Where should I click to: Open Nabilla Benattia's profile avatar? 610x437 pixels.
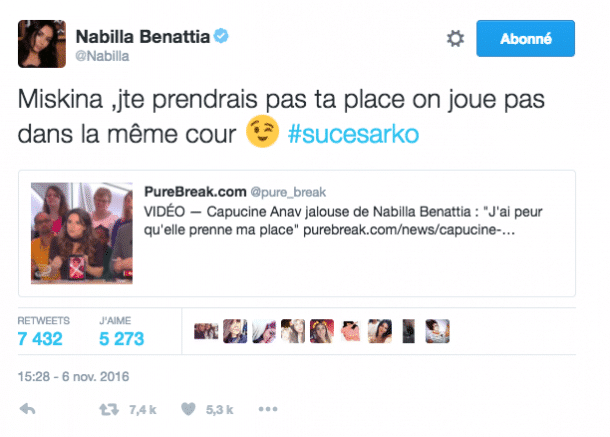point(42,43)
